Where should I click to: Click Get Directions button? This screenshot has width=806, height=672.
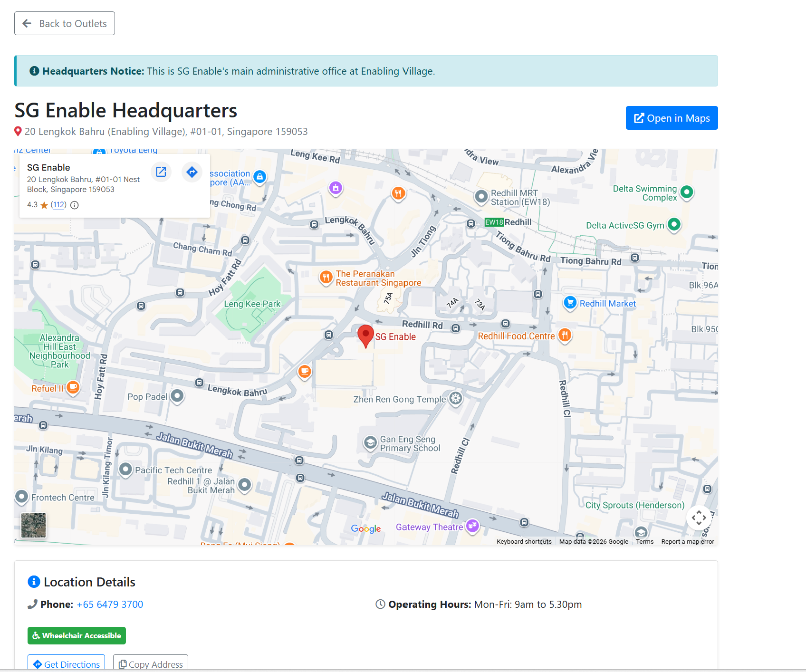point(66,663)
